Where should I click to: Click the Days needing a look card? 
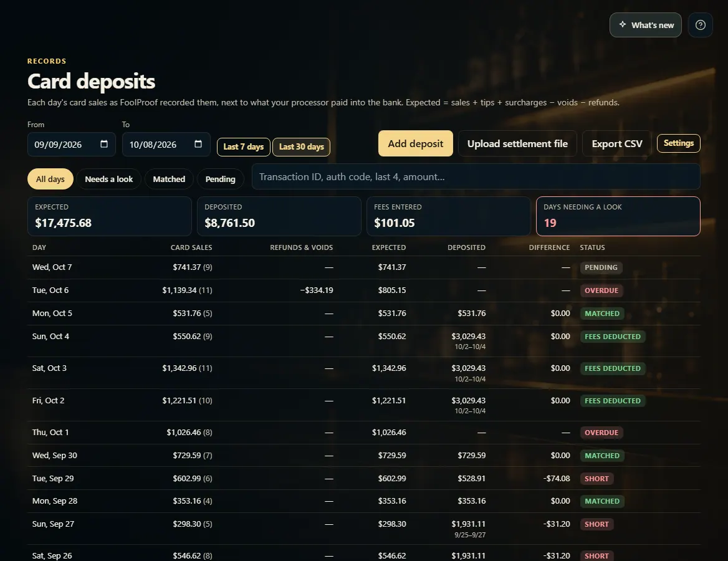pos(618,216)
